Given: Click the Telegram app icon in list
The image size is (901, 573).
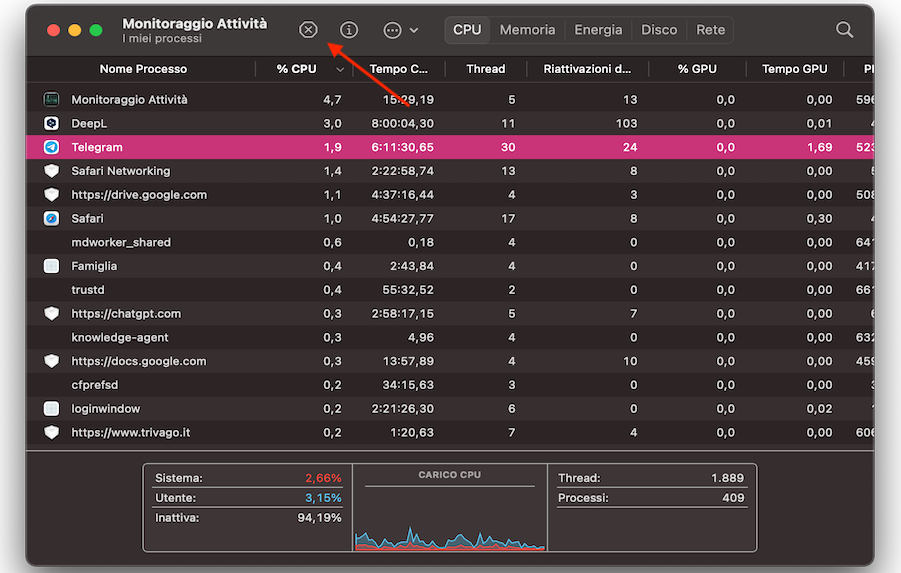Looking at the screenshot, I should pyautogui.click(x=51, y=147).
